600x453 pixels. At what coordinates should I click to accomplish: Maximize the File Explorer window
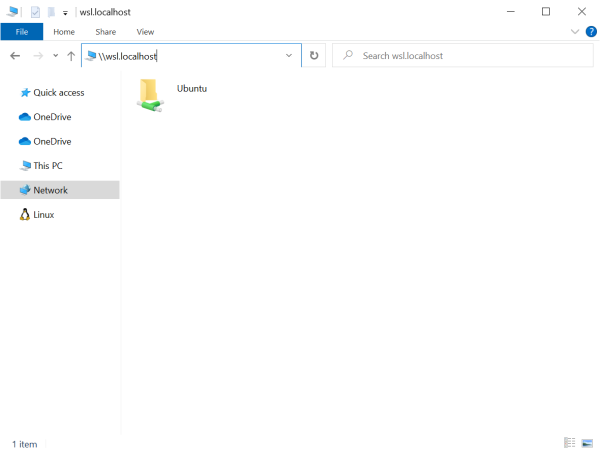546,11
